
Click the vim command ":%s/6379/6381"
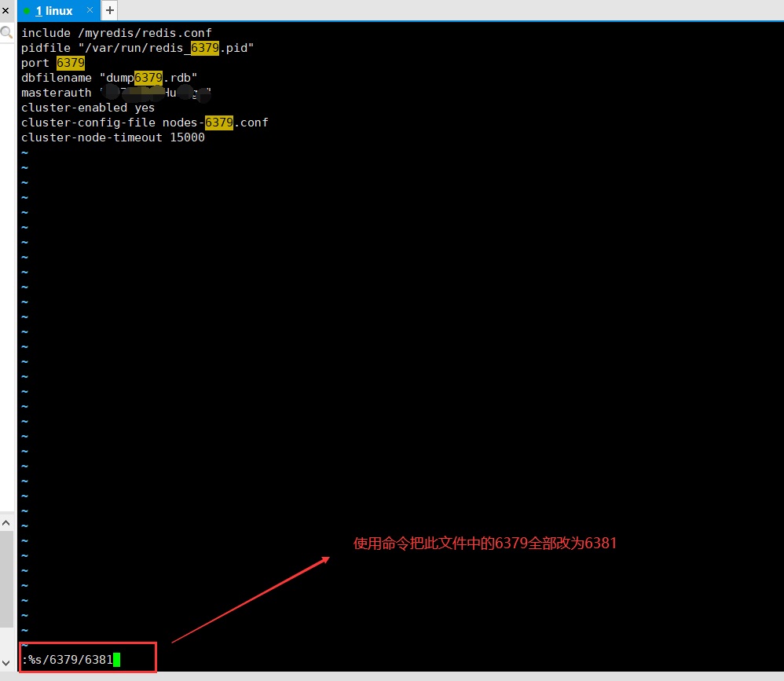pos(68,660)
